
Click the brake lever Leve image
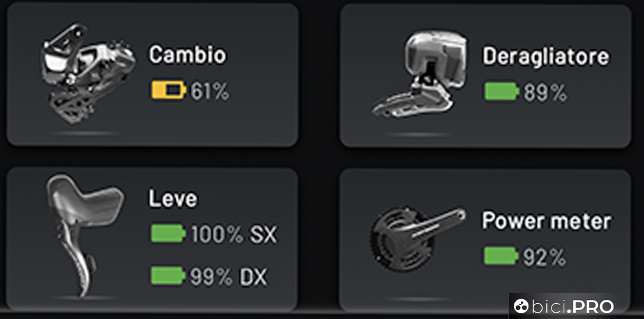(x=80, y=233)
